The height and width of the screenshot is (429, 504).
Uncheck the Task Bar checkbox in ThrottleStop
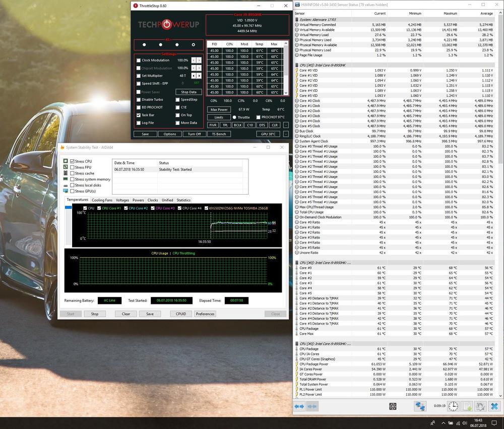[x=139, y=115]
